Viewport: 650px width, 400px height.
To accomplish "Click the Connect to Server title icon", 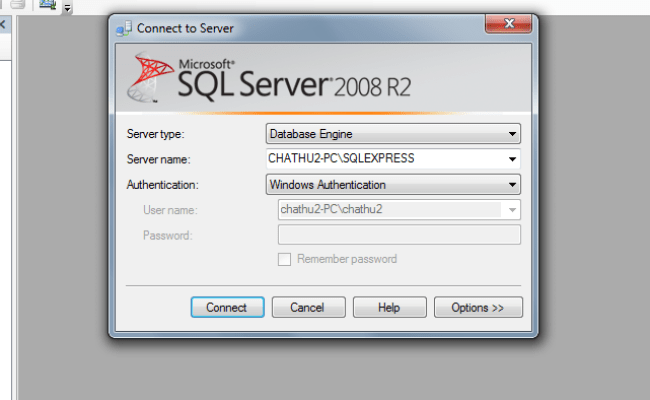I will click(x=124, y=28).
